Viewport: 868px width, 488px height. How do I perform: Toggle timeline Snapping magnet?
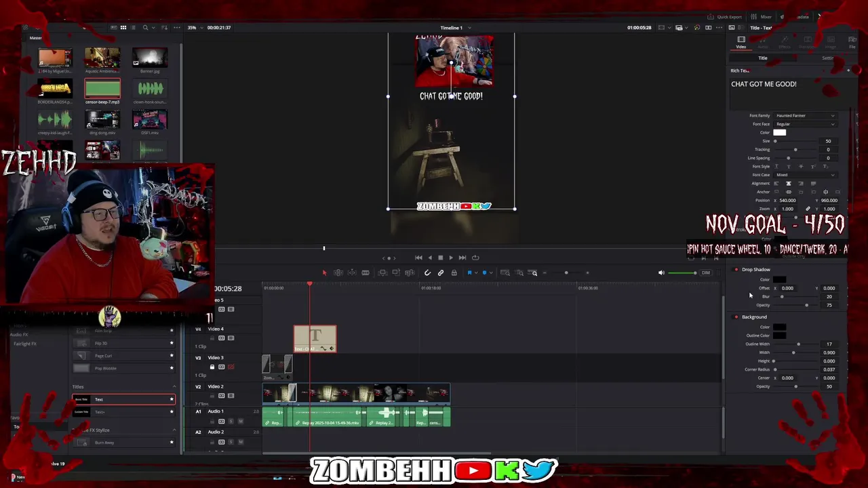(427, 272)
